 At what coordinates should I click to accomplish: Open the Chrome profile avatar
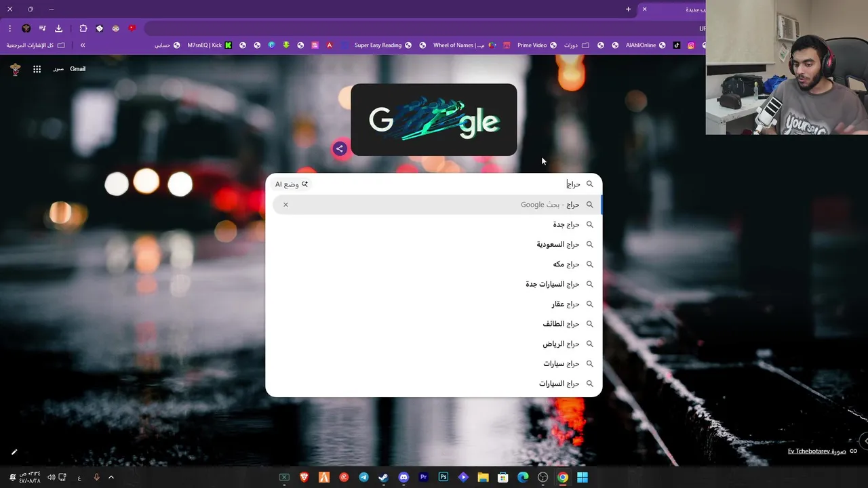26,28
